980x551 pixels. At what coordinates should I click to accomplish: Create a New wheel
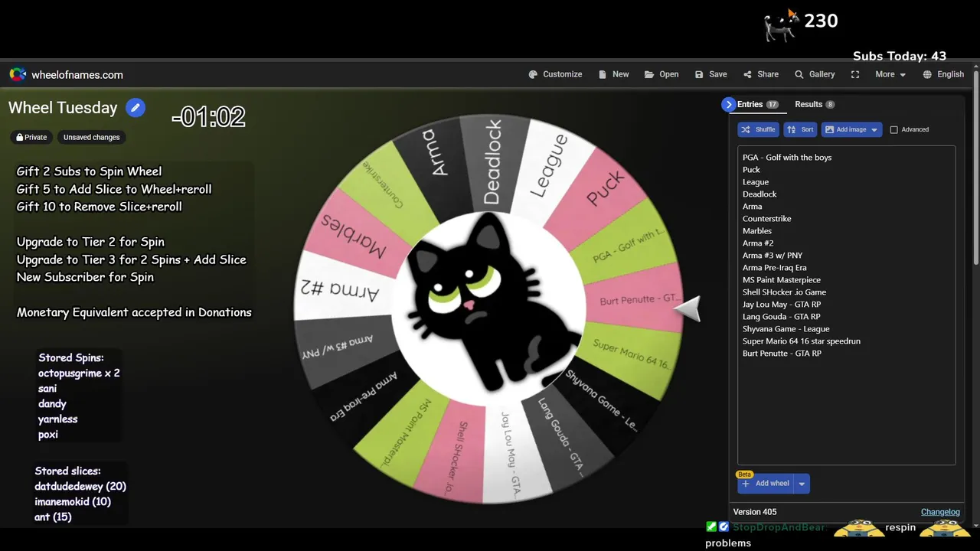pyautogui.click(x=613, y=74)
